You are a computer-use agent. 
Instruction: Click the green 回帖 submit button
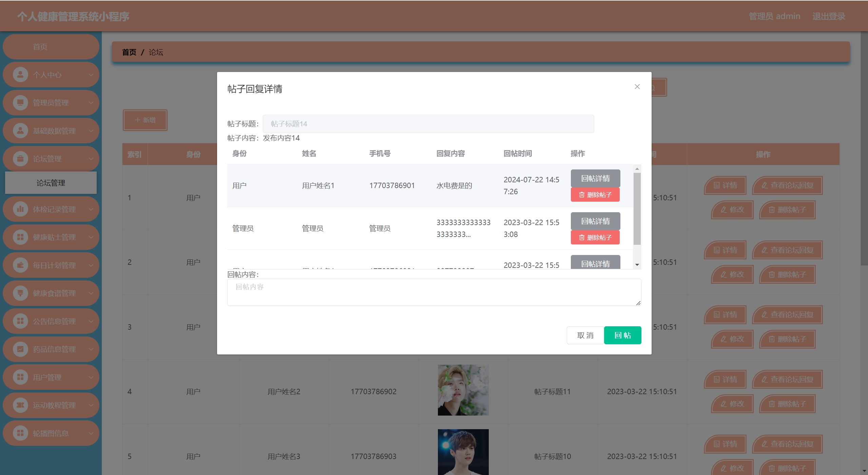pyautogui.click(x=622, y=335)
